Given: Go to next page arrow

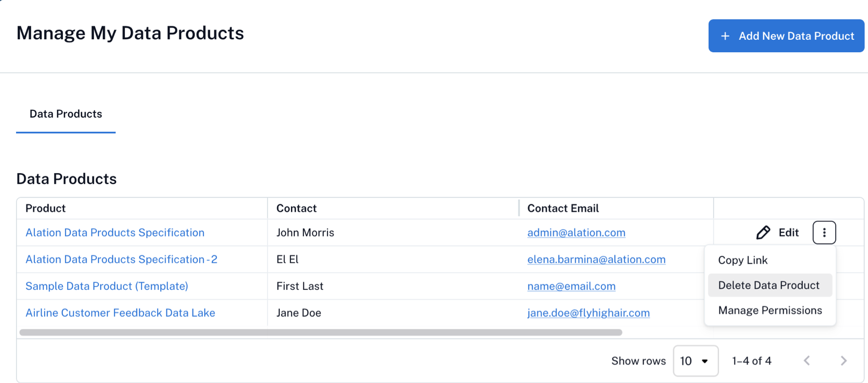Looking at the screenshot, I should [843, 361].
